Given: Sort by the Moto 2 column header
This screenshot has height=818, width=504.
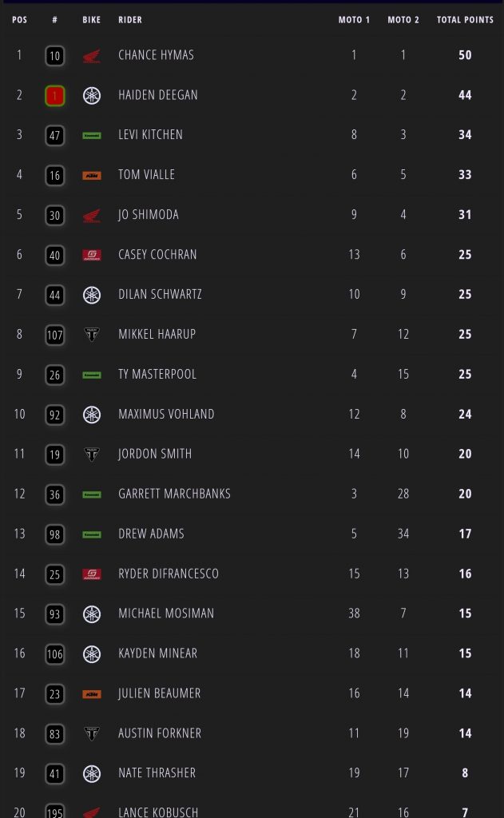Looking at the screenshot, I should [x=403, y=20].
